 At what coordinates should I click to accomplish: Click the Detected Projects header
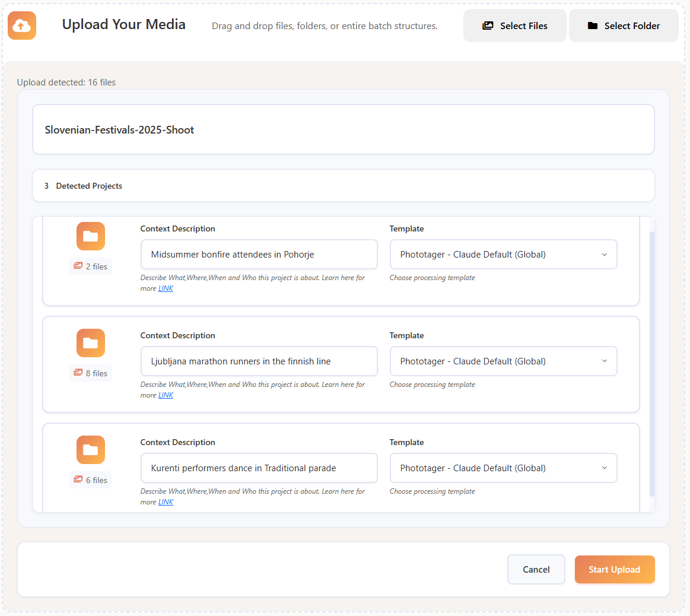pyautogui.click(x=344, y=186)
